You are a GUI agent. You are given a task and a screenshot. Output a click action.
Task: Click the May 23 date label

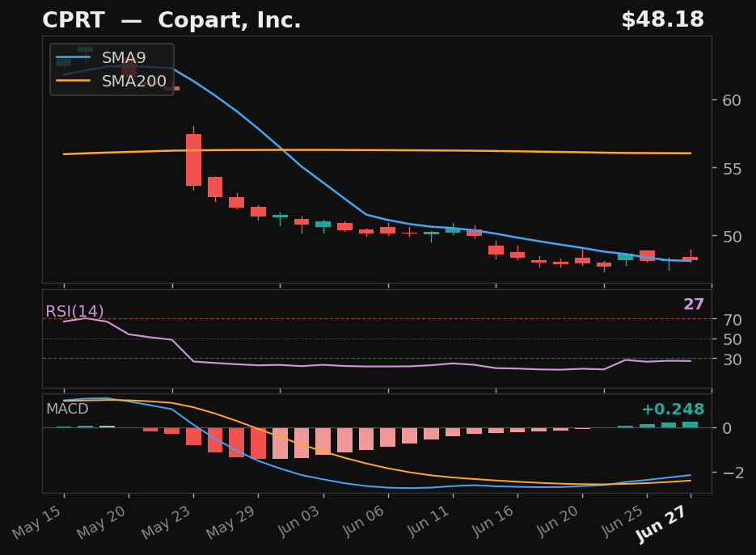tap(167, 522)
